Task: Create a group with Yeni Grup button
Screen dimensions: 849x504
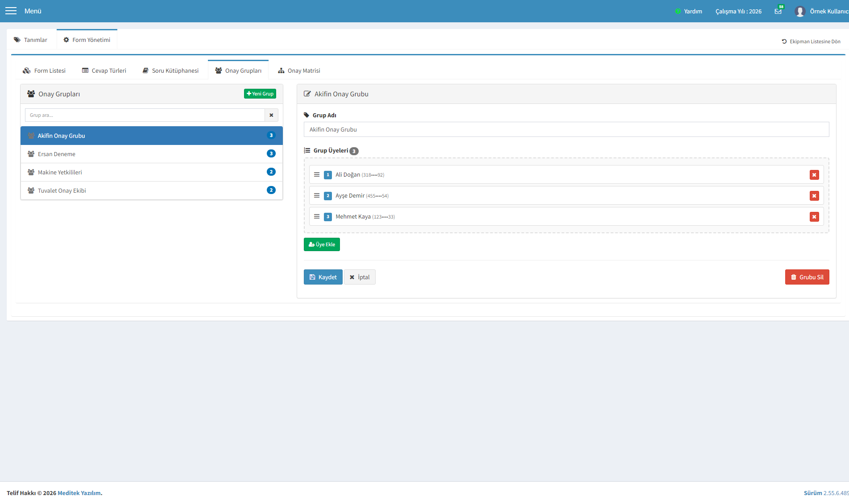Action: [x=260, y=94]
